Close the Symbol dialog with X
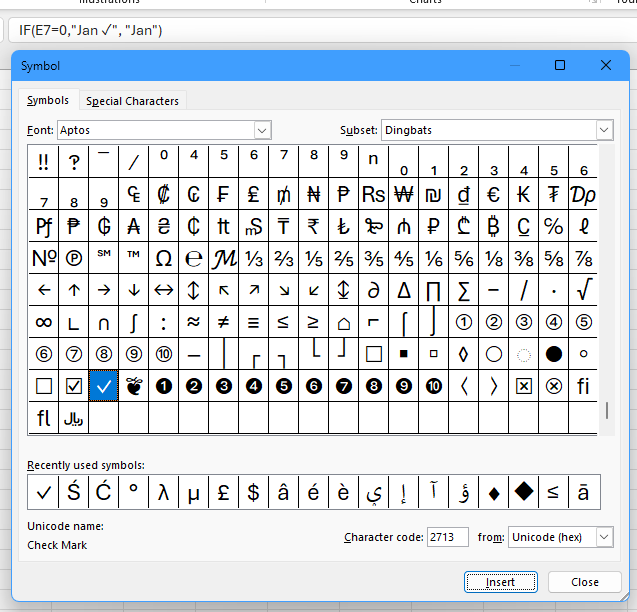This screenshot has height=612, width=637. 606,65
